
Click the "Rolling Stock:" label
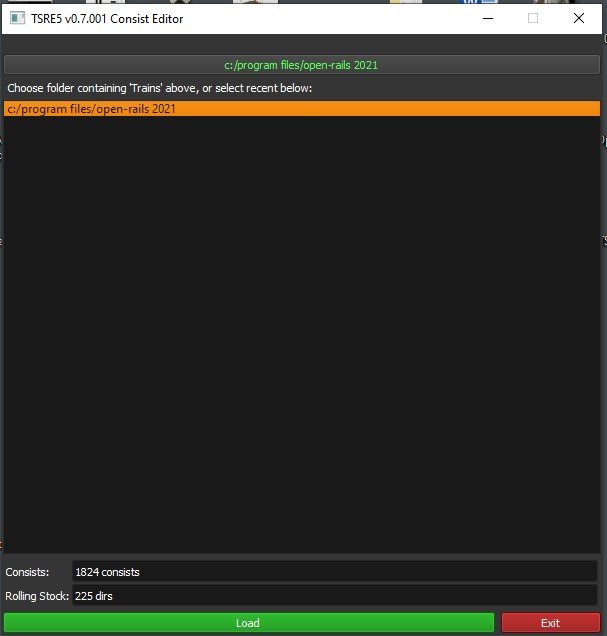[x=37, y=596]
